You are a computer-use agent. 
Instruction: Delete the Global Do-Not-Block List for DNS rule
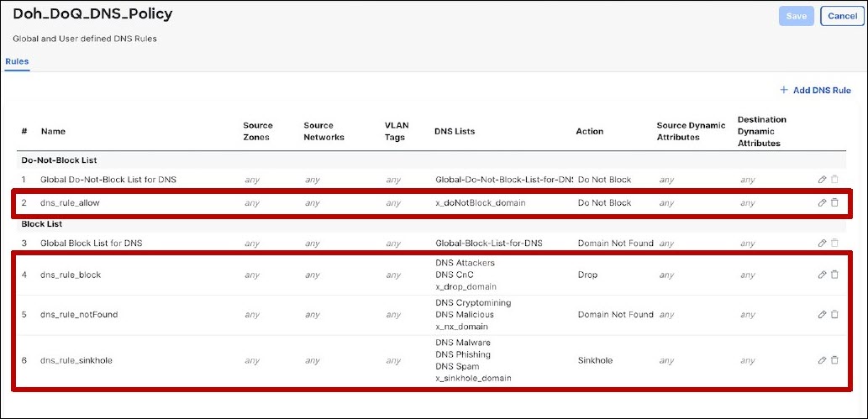pyautogui.click(x=834, y=180)
